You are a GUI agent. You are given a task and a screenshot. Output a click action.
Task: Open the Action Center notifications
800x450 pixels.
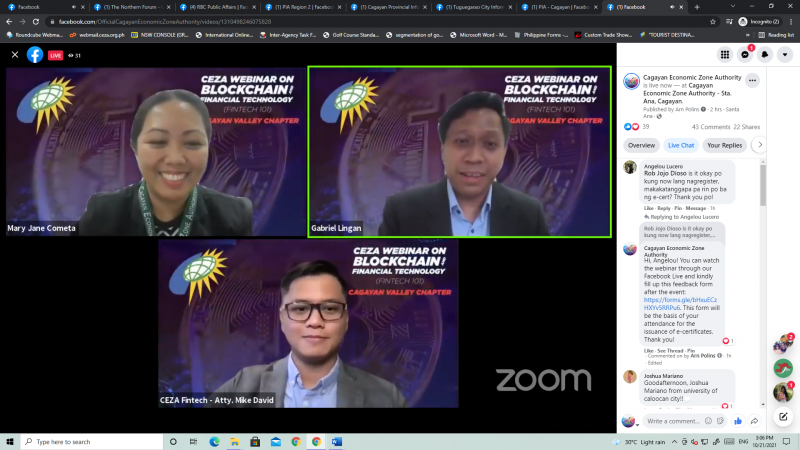point(787,441)
